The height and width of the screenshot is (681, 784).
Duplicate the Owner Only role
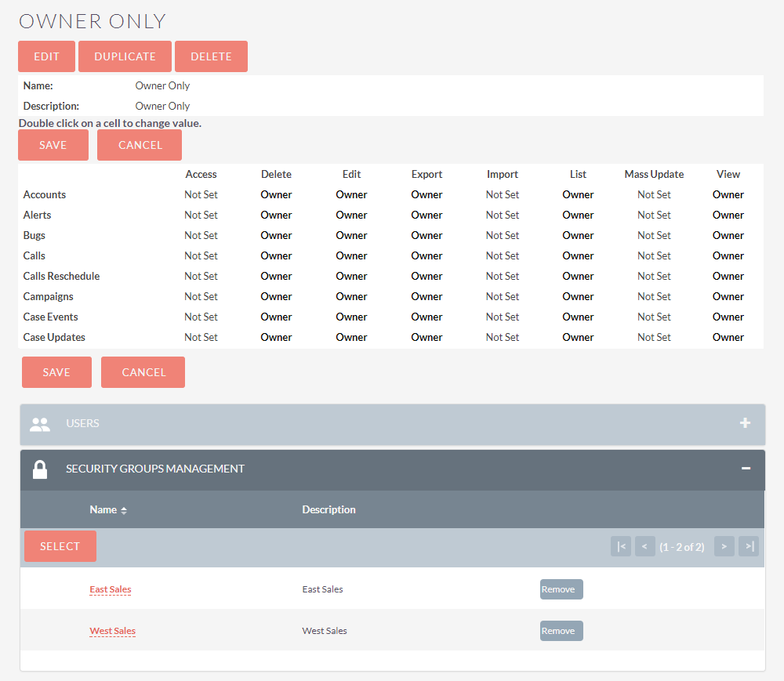pos(125,56)
